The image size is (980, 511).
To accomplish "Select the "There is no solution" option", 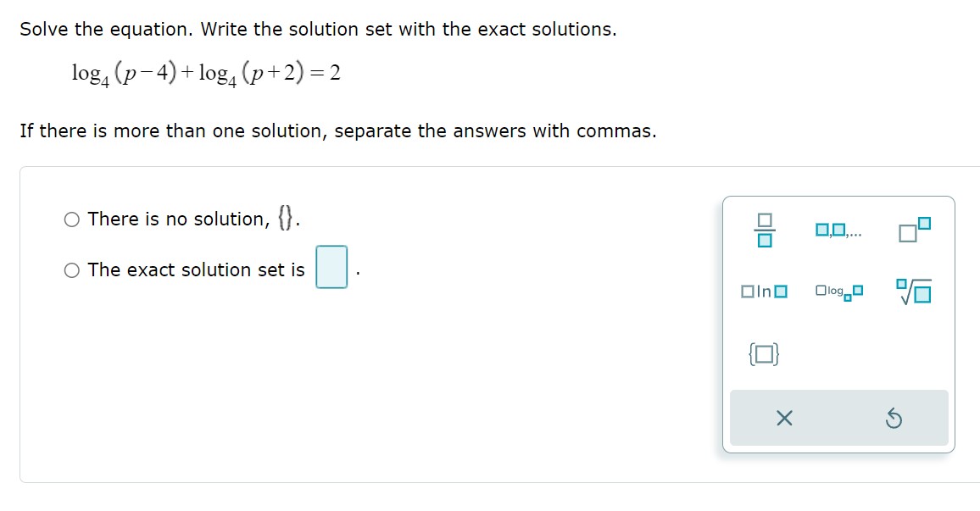I will tap(71, 218).
